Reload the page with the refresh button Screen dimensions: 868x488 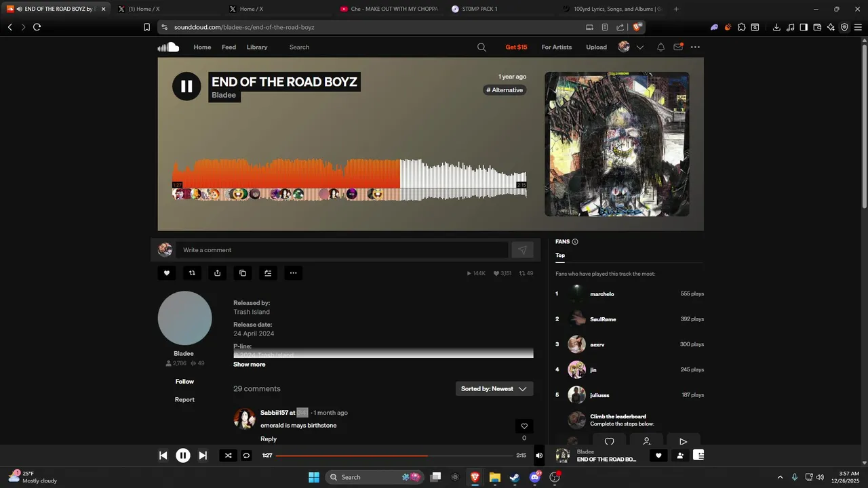(37, 27)
